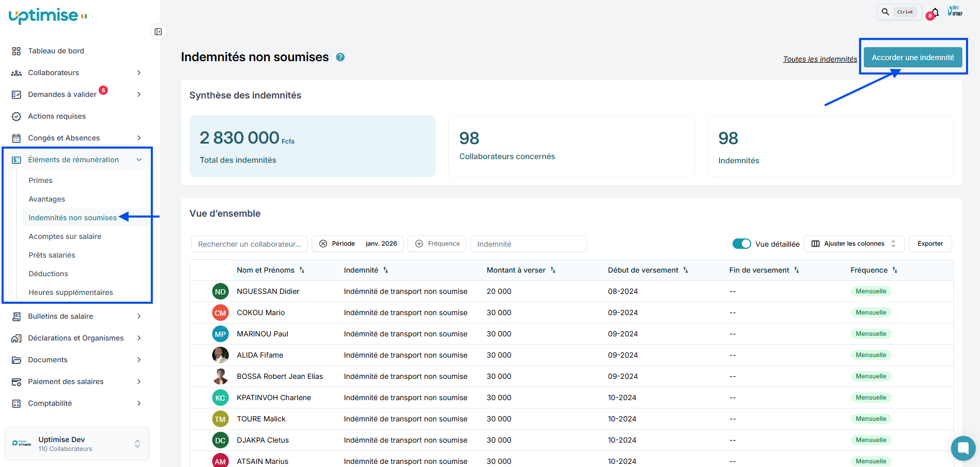Screen dimensions: 980x467
Task: Expand the Collaborateurs menu chevron
Action: pyautogui.click(x=139, y=73)
